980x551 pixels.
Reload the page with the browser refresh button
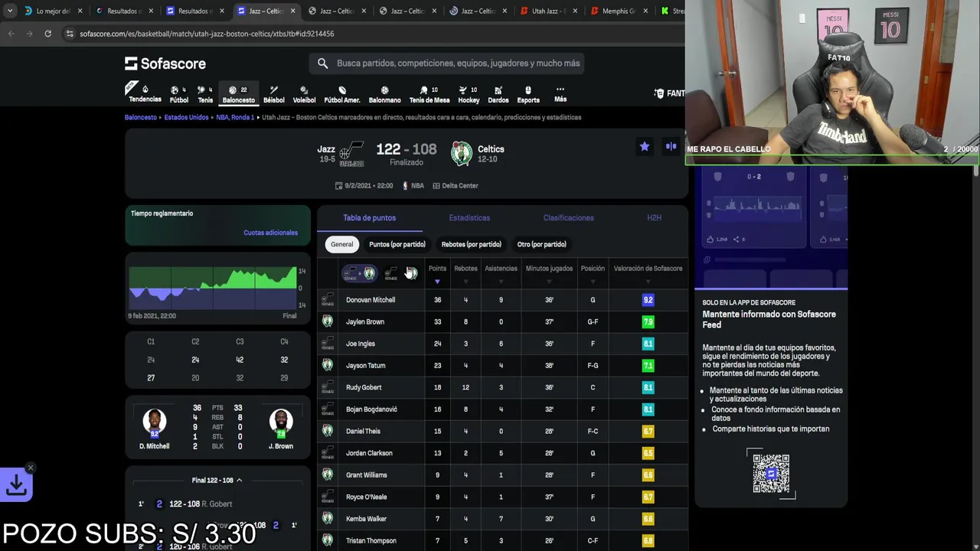47,34
